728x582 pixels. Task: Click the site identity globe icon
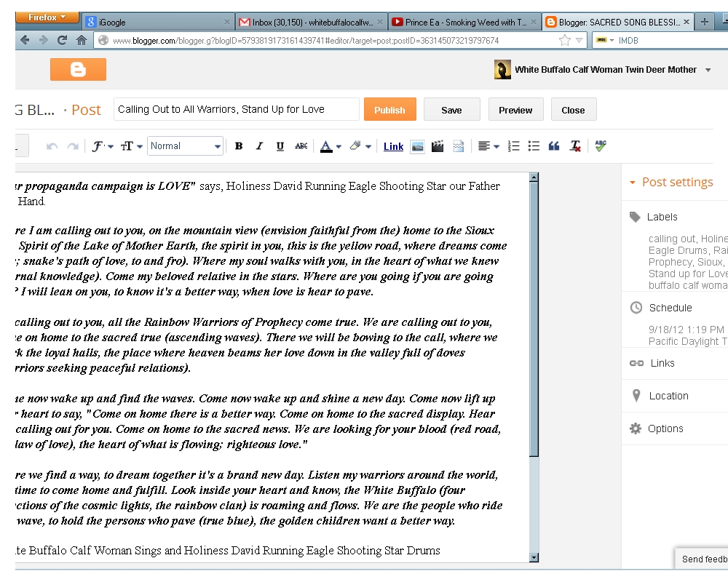tap(103, 41)
